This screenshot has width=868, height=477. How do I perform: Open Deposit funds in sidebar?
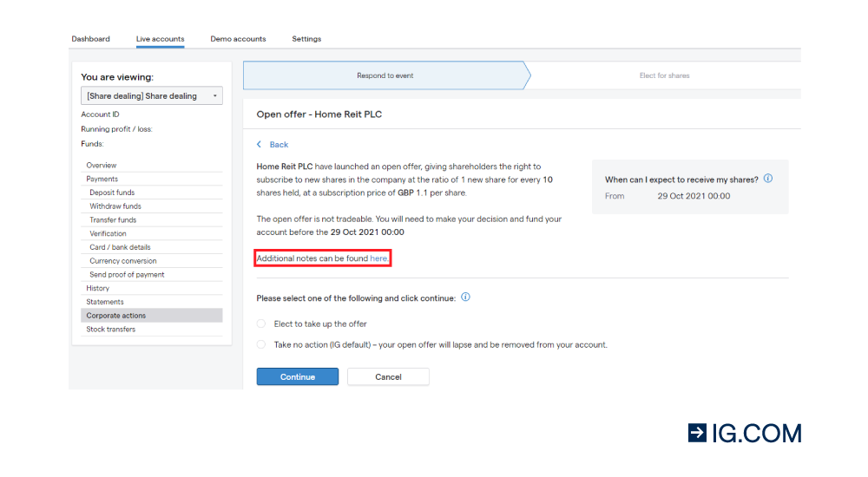pos(112,193)
